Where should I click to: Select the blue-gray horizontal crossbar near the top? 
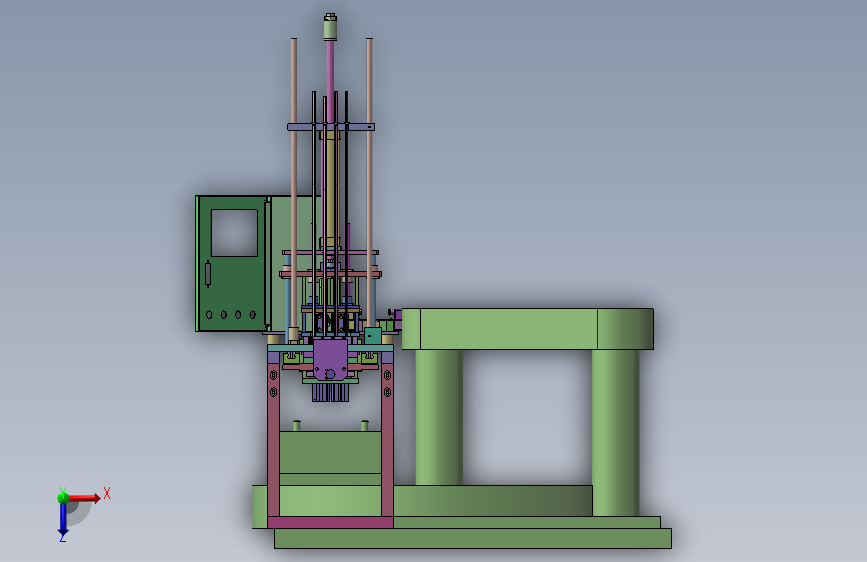pos(331,127)
